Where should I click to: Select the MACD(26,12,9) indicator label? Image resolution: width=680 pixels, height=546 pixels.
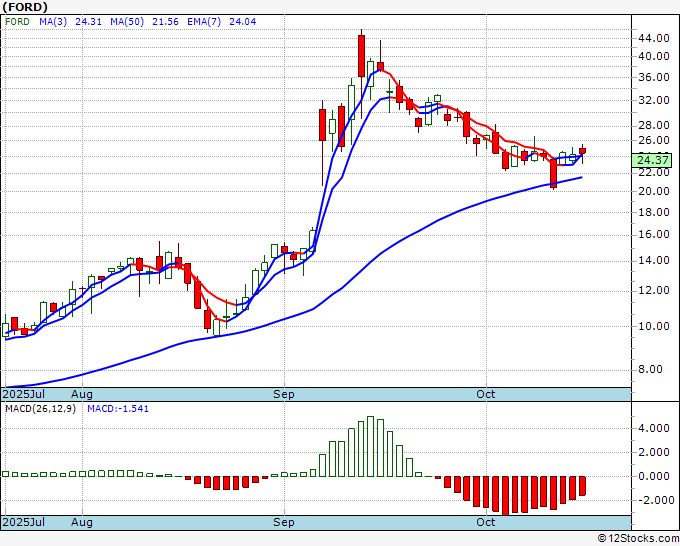41,410
